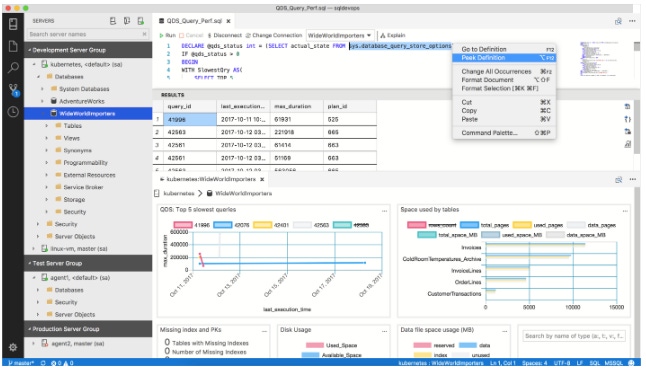Viewport: 646px width, 369px height.
Task: Expand the System Databases folder
Action: coord(42,89)
